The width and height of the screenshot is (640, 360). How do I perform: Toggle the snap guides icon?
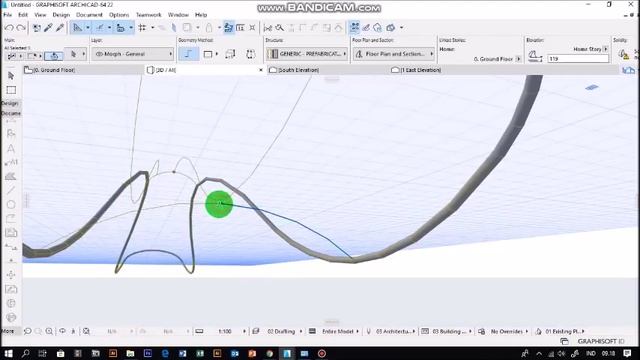click(x=99, y=28)
